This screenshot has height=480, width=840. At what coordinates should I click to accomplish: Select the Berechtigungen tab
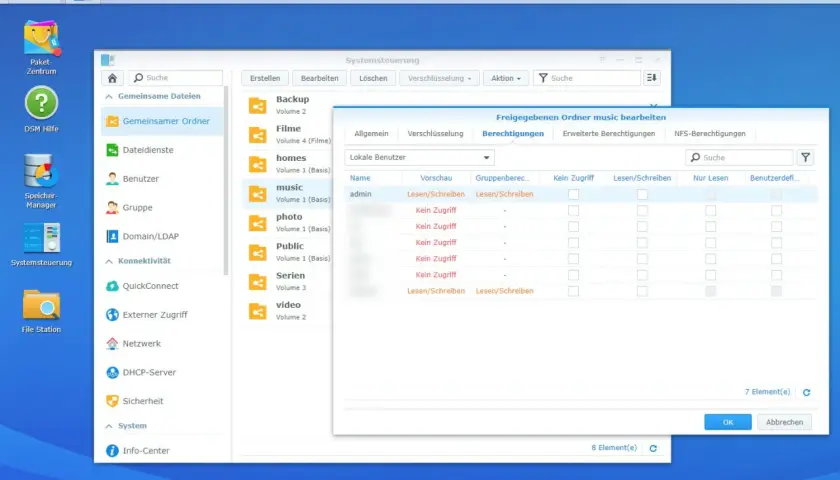coord(513,134)
